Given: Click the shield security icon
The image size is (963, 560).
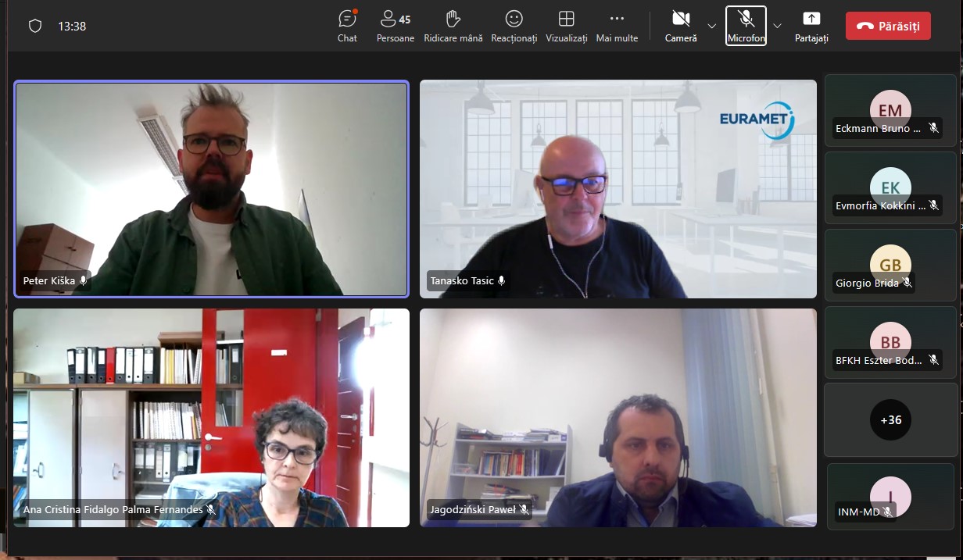Looking at the screenshot, I should click(x=35, y=26).
